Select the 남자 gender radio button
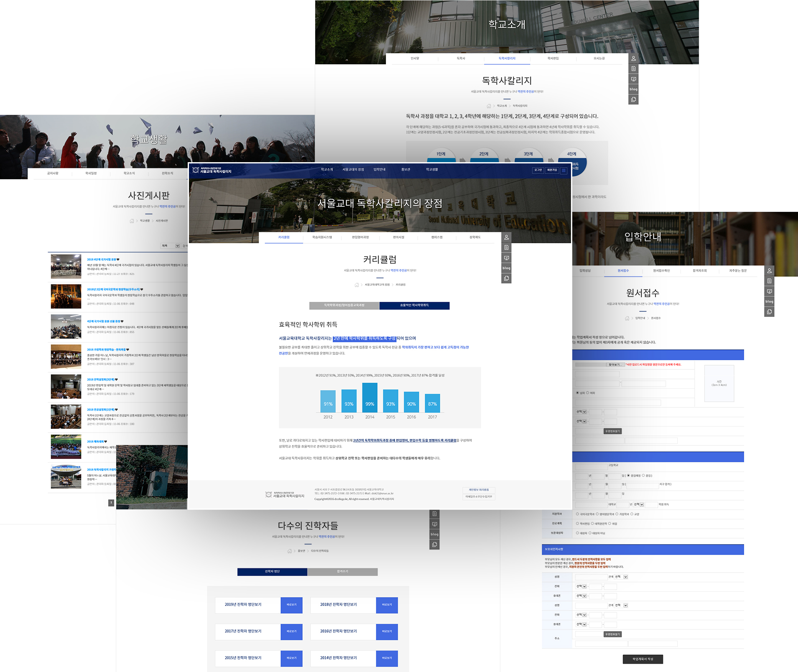 point(577,393)
